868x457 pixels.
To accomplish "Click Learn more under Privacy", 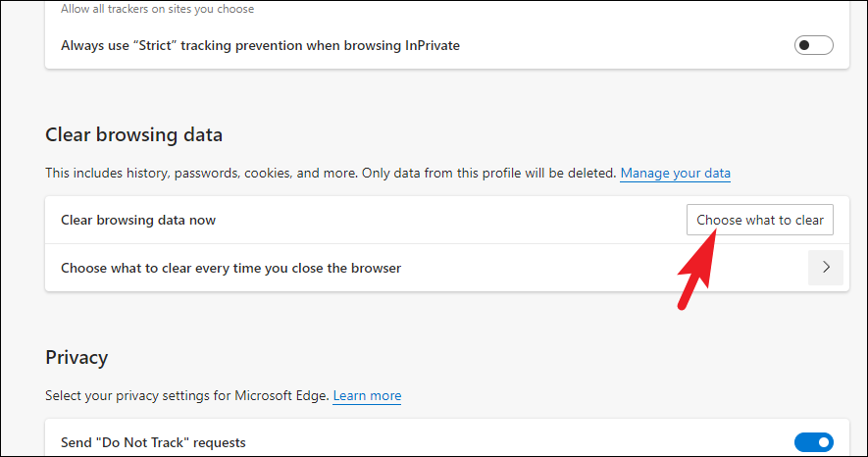I will tap(367, 396).
